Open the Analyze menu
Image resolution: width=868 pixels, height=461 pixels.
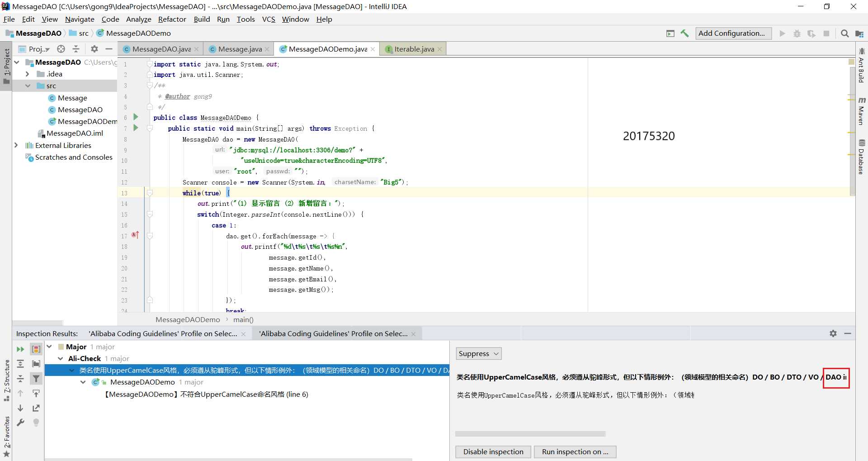[139, 19]
